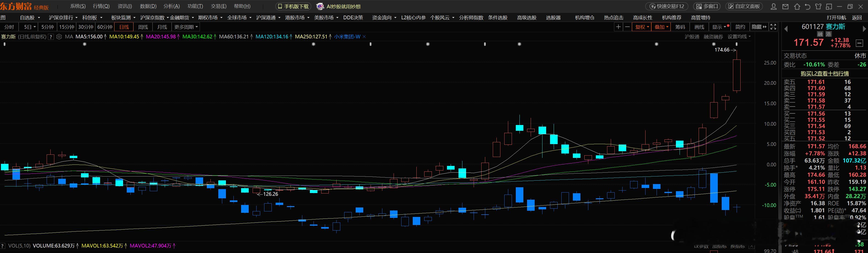Expand the 更多周期 dropdown

coord(186,27)
